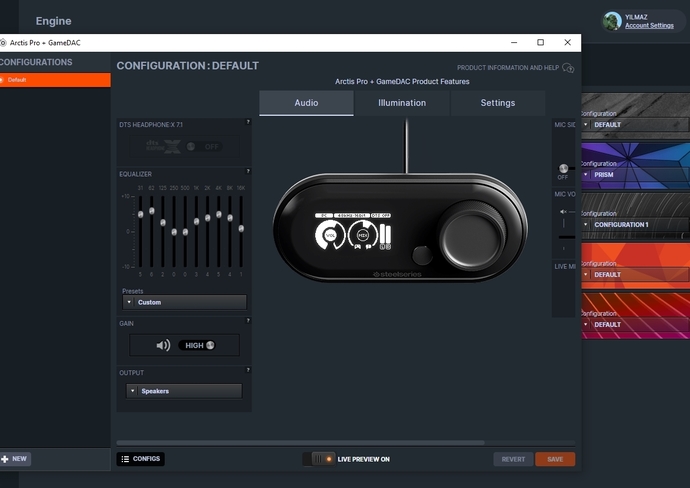
Task: Switch to the Audio tab
Action: coord(306,103)
